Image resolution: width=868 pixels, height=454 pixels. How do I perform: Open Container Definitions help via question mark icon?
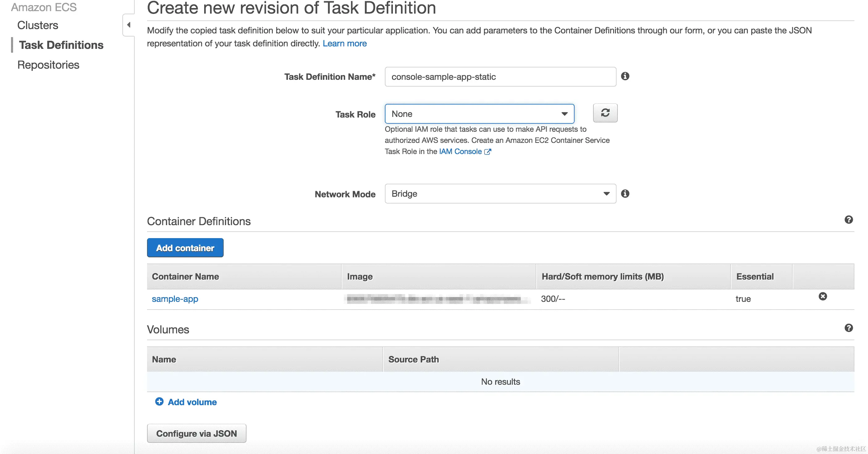coord(849,220)
